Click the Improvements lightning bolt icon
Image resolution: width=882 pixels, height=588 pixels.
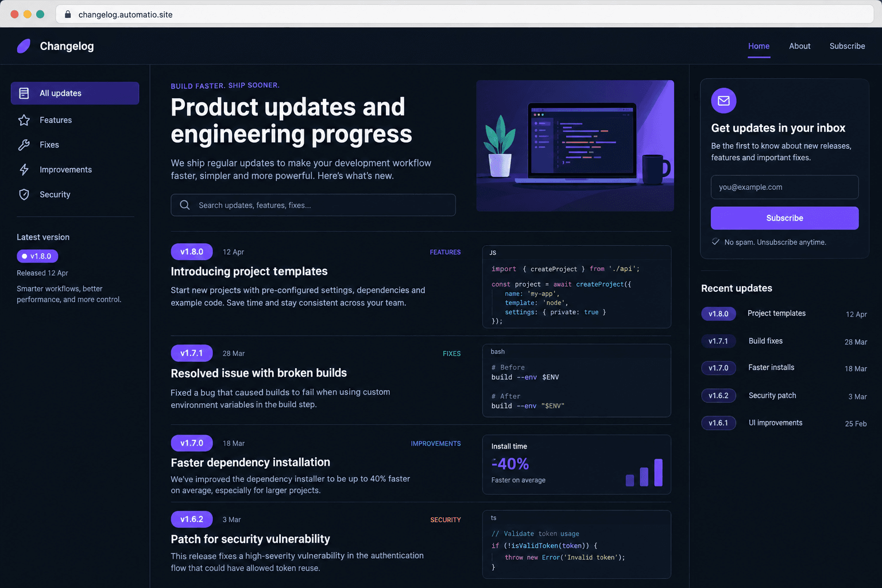tap(24, 169)
